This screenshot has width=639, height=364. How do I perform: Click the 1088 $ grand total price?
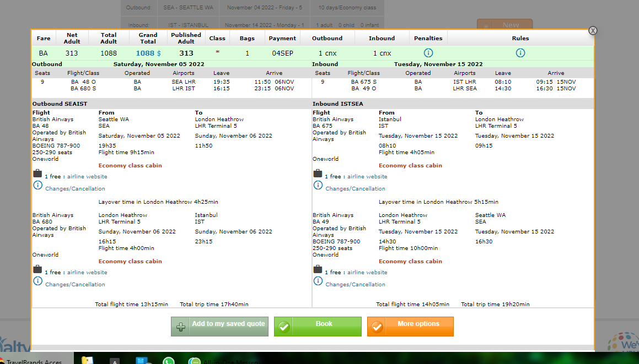[x=148, y=53]
